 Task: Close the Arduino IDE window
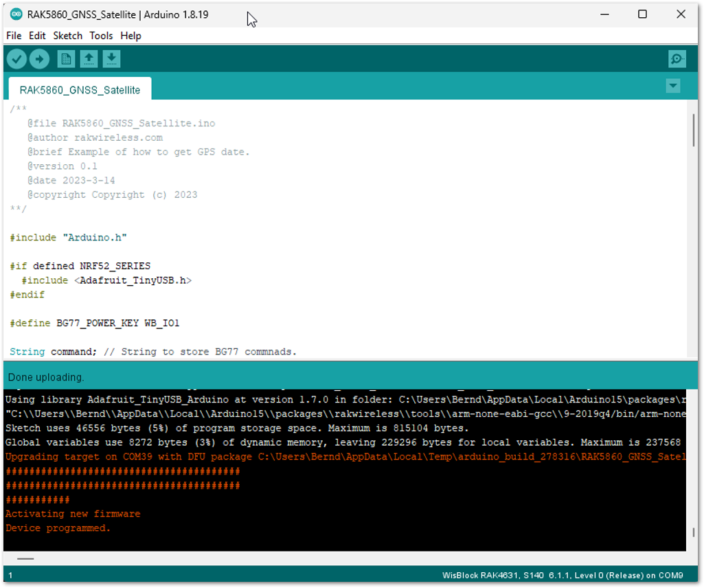tap(681, 14)
